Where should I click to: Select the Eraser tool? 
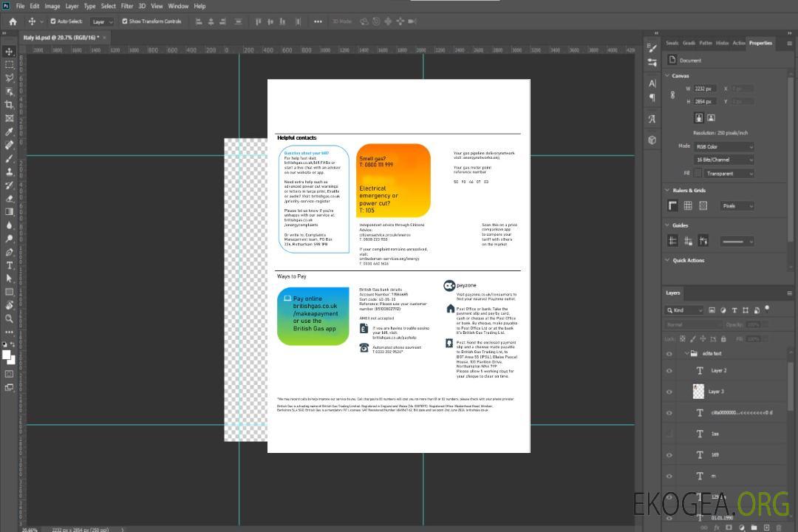pos(9,199)
